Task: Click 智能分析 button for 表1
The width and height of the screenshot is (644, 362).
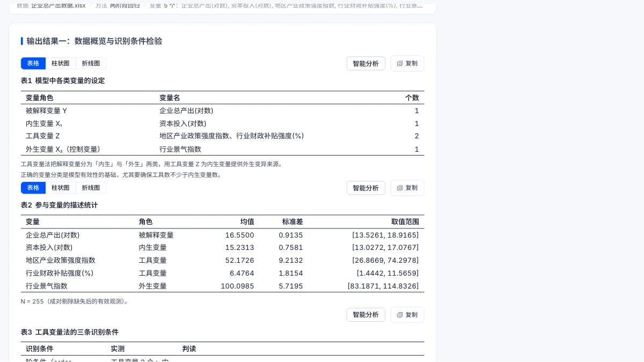Action: [x=366, y=63]
